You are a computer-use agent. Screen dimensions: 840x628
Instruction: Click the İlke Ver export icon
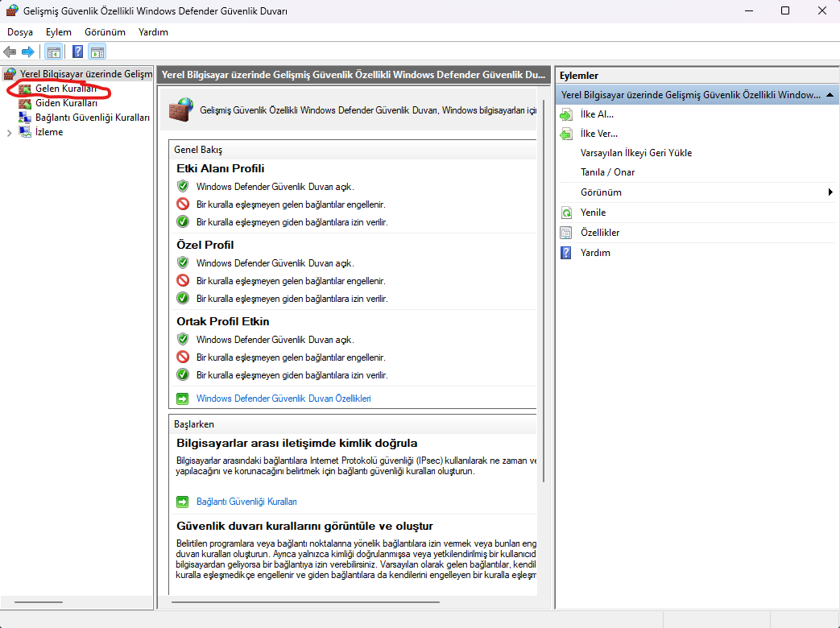click(x=566, y=134)
